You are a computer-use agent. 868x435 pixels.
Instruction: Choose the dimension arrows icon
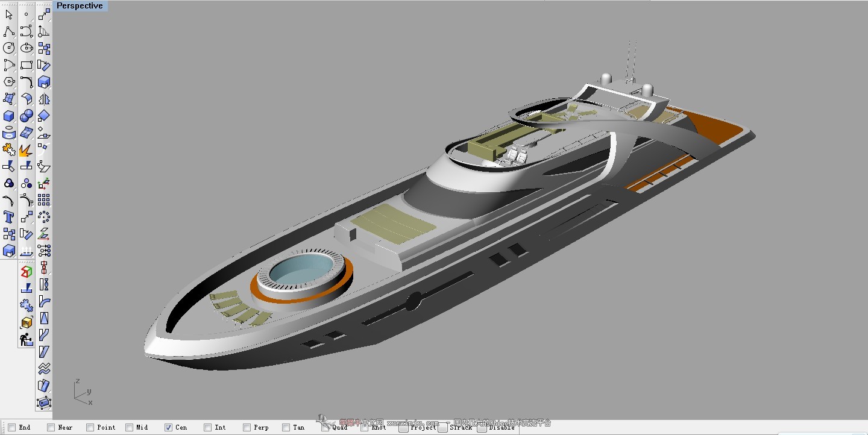click(x=27, y=250)
